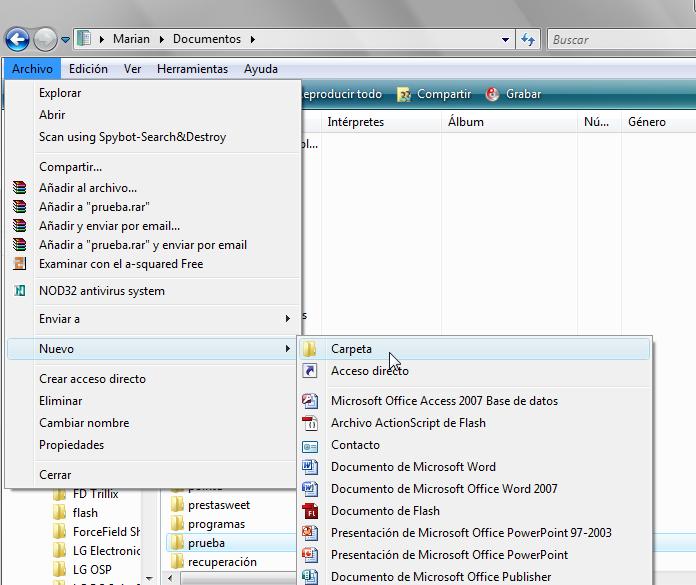Click the Access 2007 Base de datos icon
The height and width of the screenshot is (585, 696).
(x=309, y=401)
